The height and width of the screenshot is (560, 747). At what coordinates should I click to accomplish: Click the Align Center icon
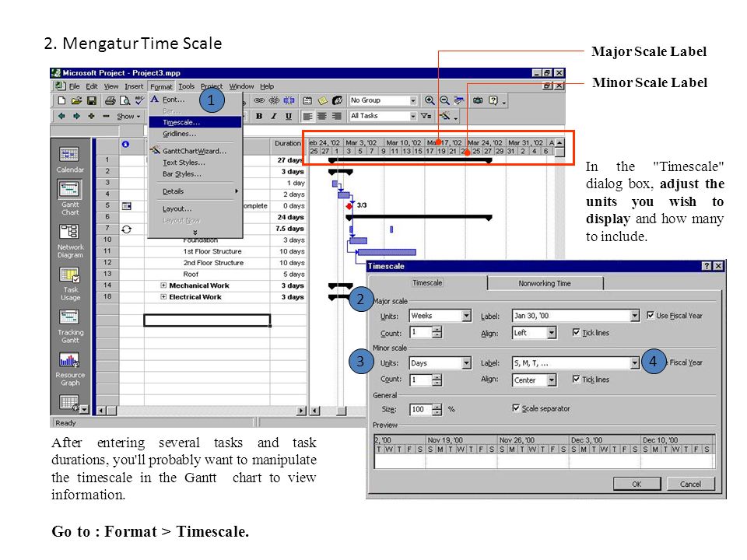[x=322, y=116]
